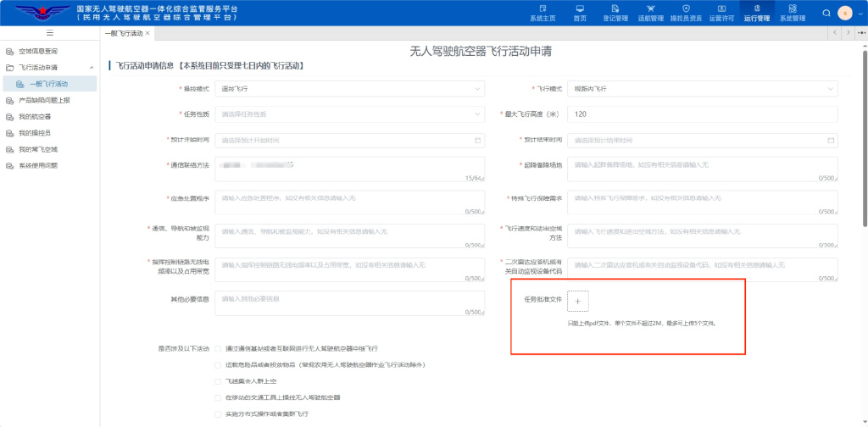Click 最大飞行高度 input field
The height and width of the screenshot is (427, 868).
pyautogui.click(x=703, y=114)
